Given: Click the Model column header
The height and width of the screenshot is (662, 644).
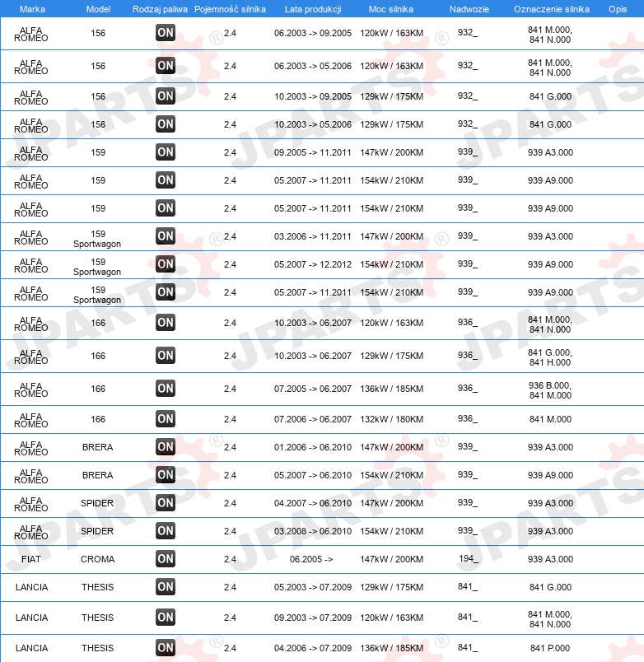Looking at the screenshot, I should (x=98, y=9).
